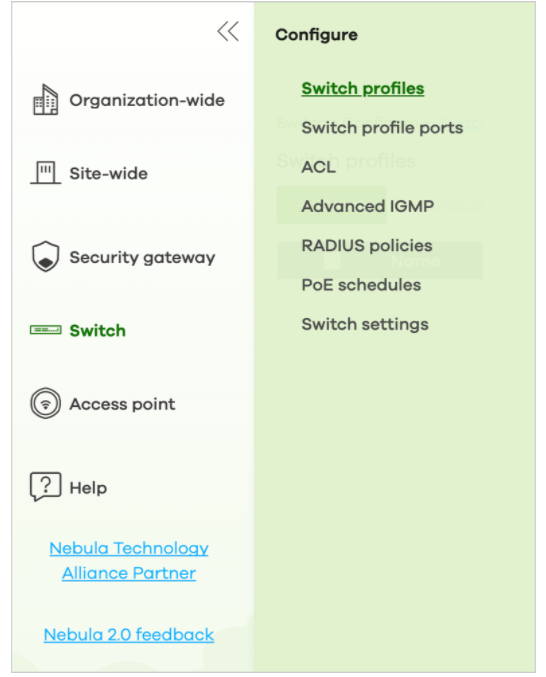This screenshot has height=677, width=546.
Task: Select the Help menu label
Action: [88, 488]
